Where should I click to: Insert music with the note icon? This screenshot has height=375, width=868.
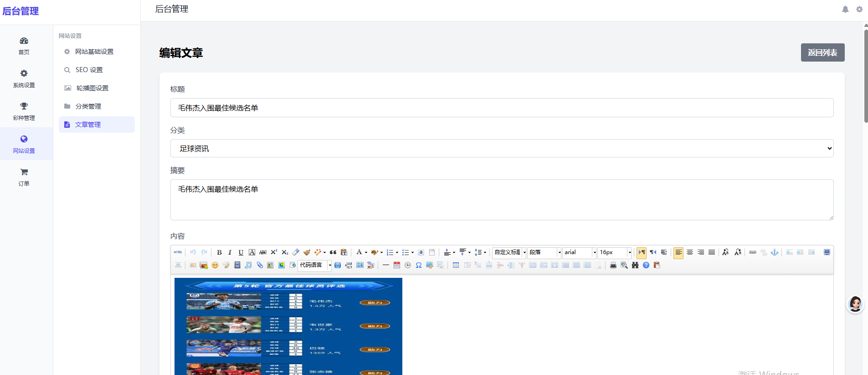click(x=248, y=265)
